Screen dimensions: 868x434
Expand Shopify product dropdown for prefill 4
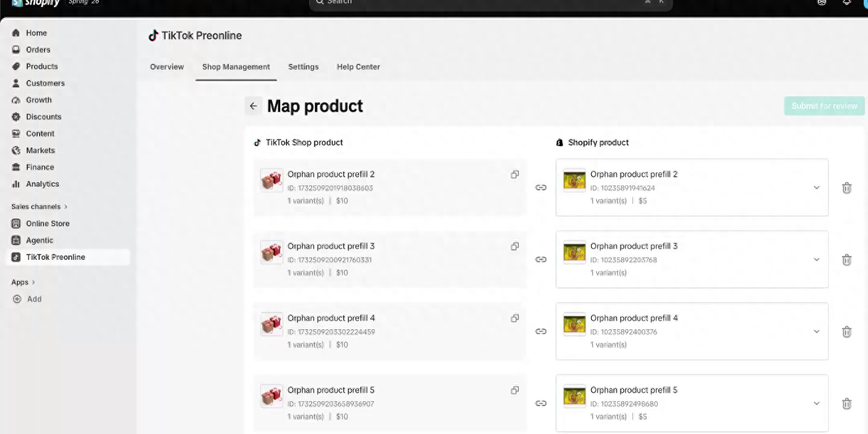coord(816,332)
